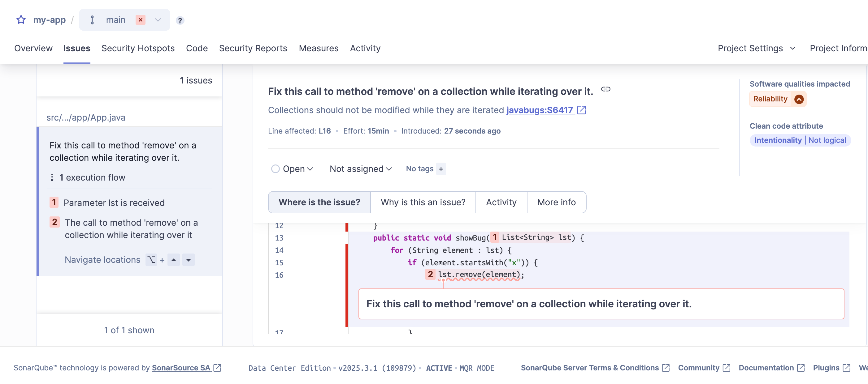The height and width of the screenshot is (384, 868).
Task: Copy issue permalink via the chain-link icon
Action: point(605,89)
